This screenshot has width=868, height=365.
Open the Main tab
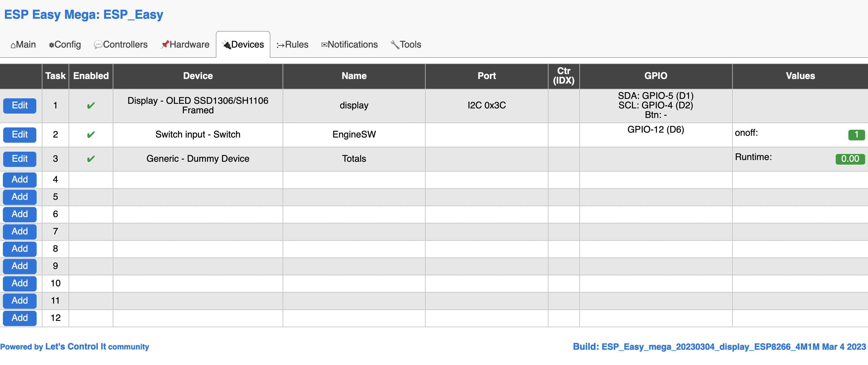tap(23, 44)
